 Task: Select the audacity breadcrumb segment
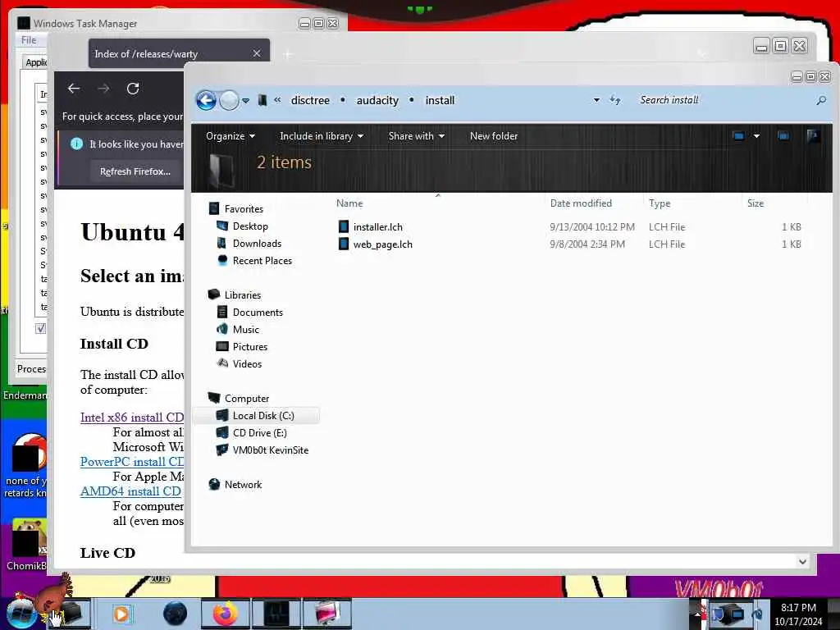[x=377, y=100]
